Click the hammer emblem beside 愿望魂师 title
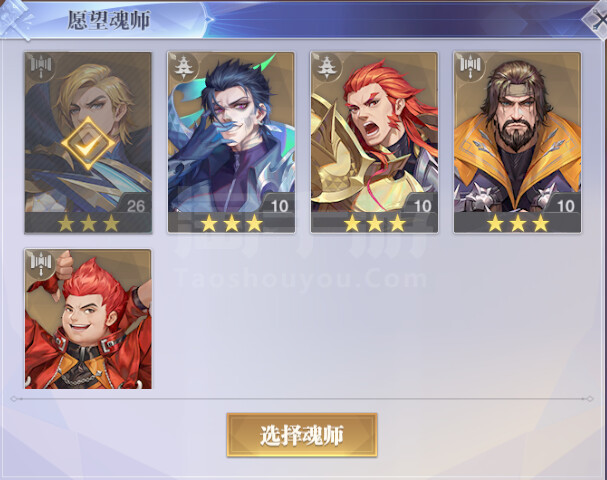Image resolution: width=607 pixels, height=480 pixels. (x=15, y=20)
